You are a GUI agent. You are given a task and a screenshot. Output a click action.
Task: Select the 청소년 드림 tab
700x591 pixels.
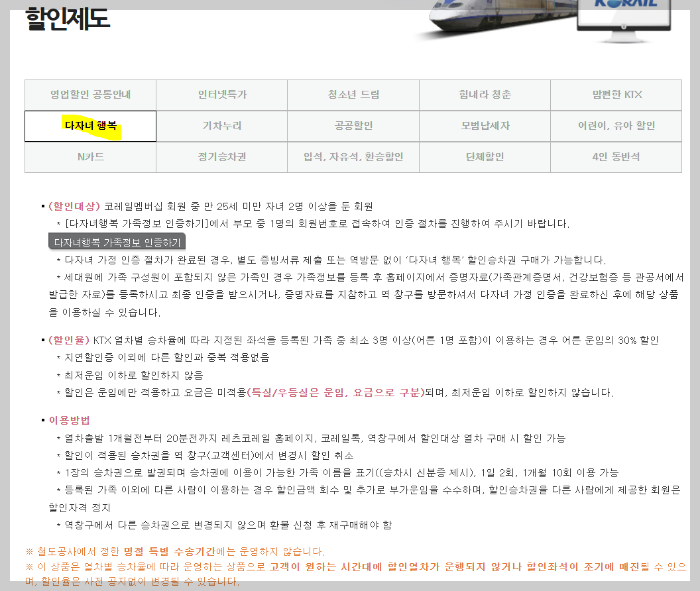coord(353,95)
